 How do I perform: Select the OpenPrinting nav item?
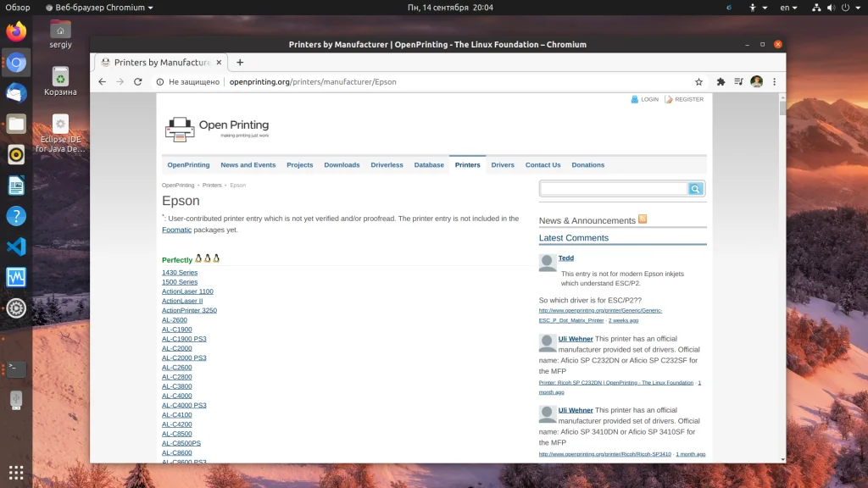[x=188, y=165]
